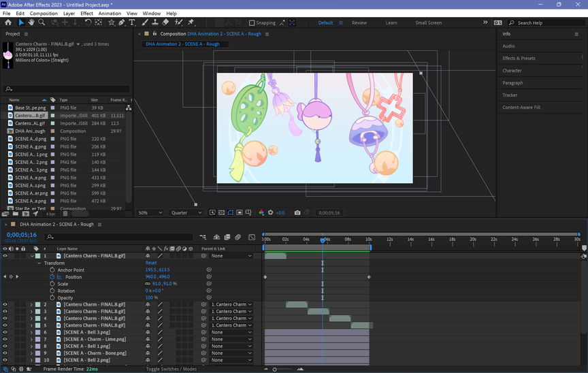Expand the workspace overflow chevron
Image resolution: width=588 pixels, height=373 pixels.
tap(485, 22)
